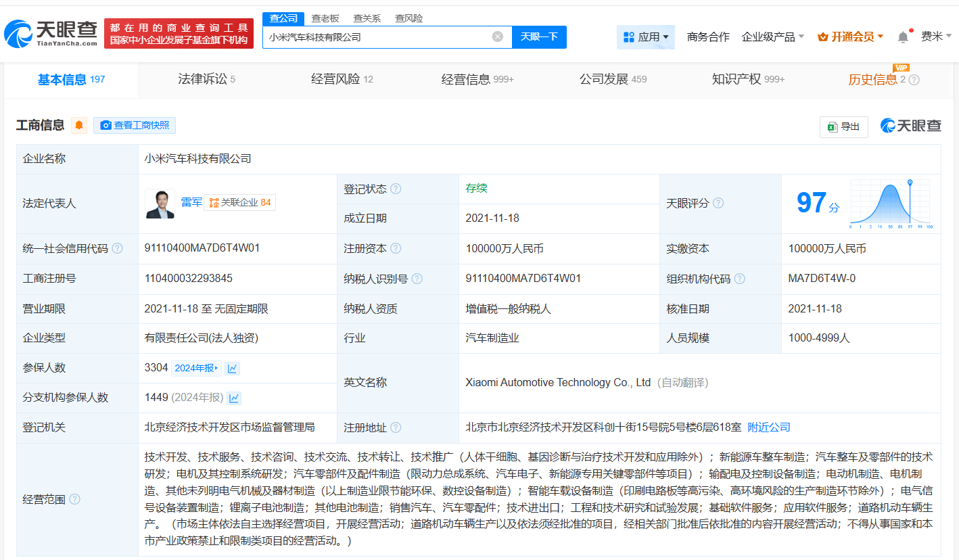Switch to the 知识产权 tab

coord(748,79)
